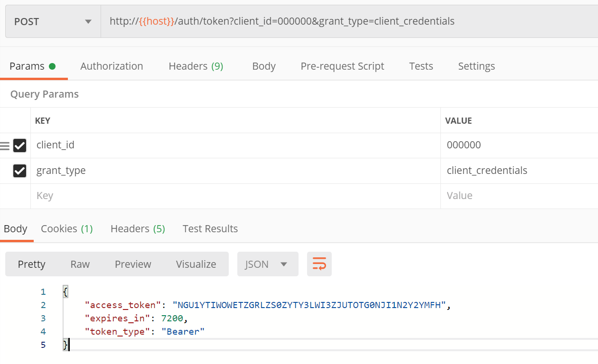598x364 pixels.
Task: Uncheck the grant_type parameter checkbox
Action: (x=19, y=171)
